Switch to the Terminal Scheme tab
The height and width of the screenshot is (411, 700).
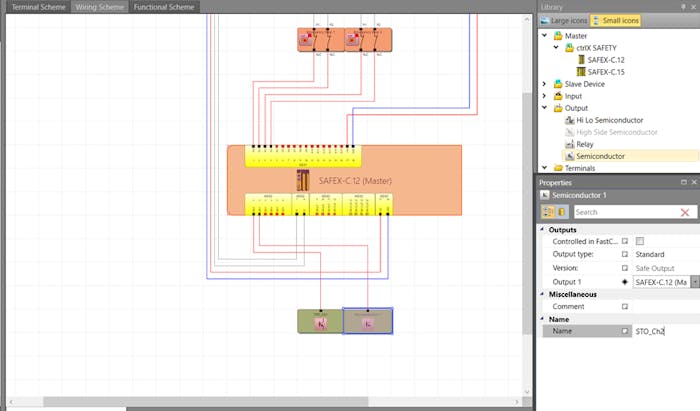click(38, 7)
